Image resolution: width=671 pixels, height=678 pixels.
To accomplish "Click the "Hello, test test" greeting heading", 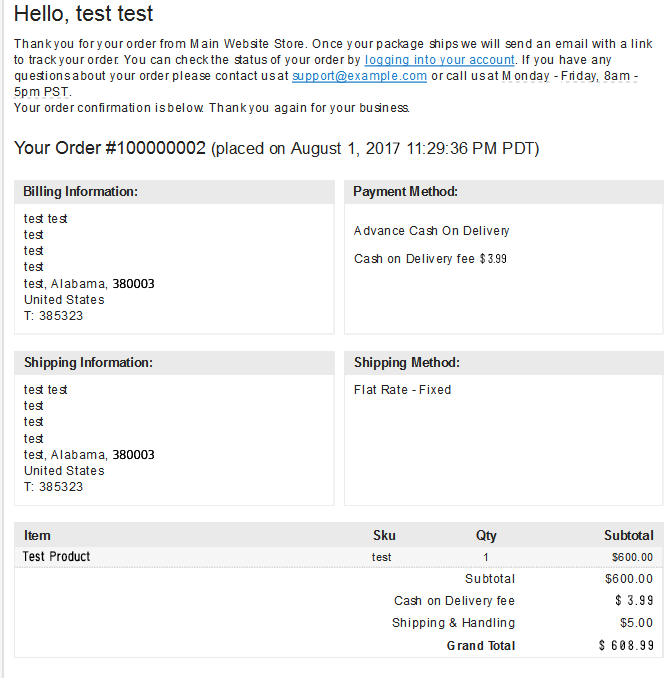I will coord(84,15).
